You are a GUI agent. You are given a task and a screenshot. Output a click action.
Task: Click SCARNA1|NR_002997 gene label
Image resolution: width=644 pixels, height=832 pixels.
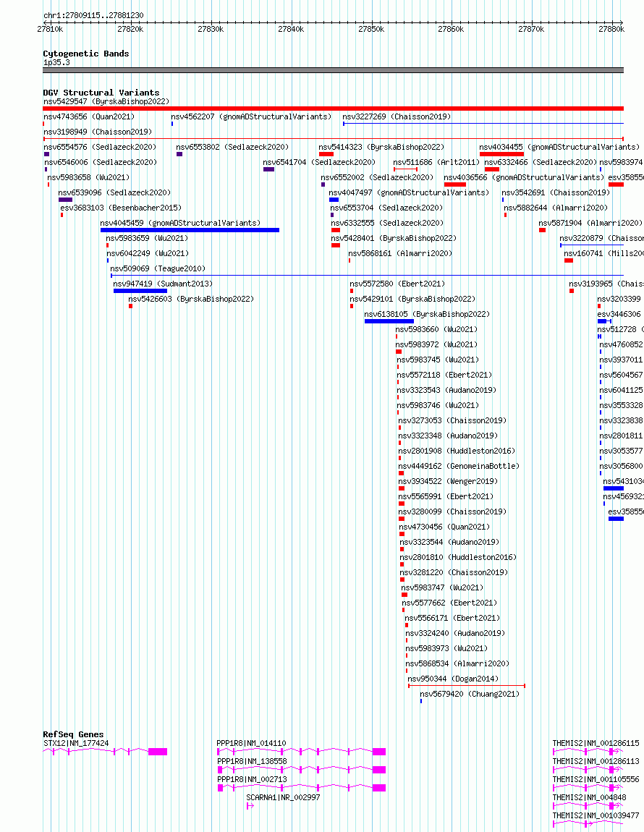tap(283, 797)
